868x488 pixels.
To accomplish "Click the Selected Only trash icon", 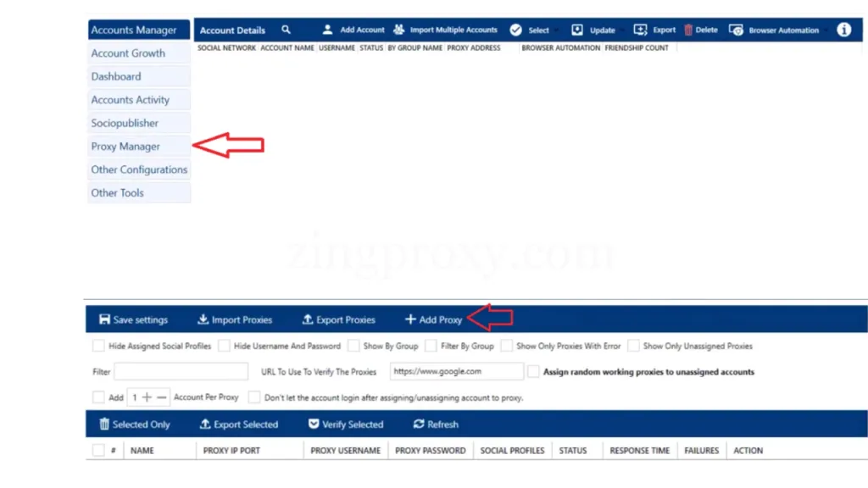I will [x=104, y=424].
